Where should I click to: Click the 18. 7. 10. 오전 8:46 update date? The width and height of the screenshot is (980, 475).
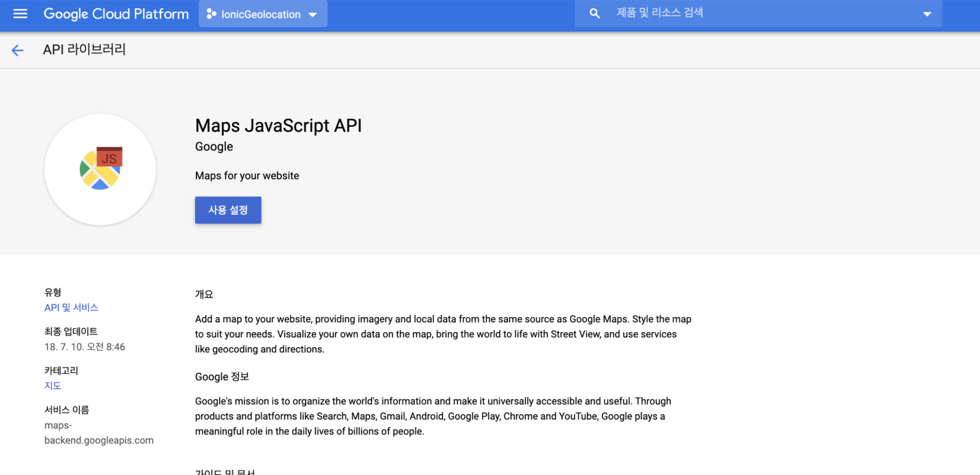pyautogui.click(x=85, y=347)
